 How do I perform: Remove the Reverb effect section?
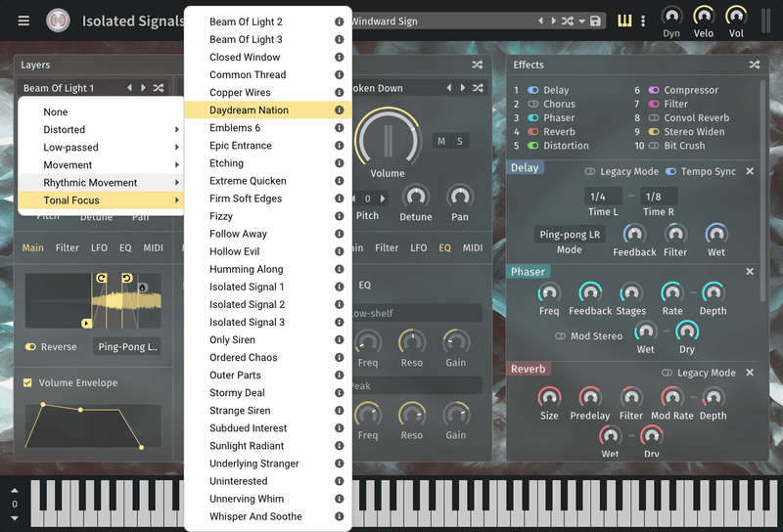750,373
